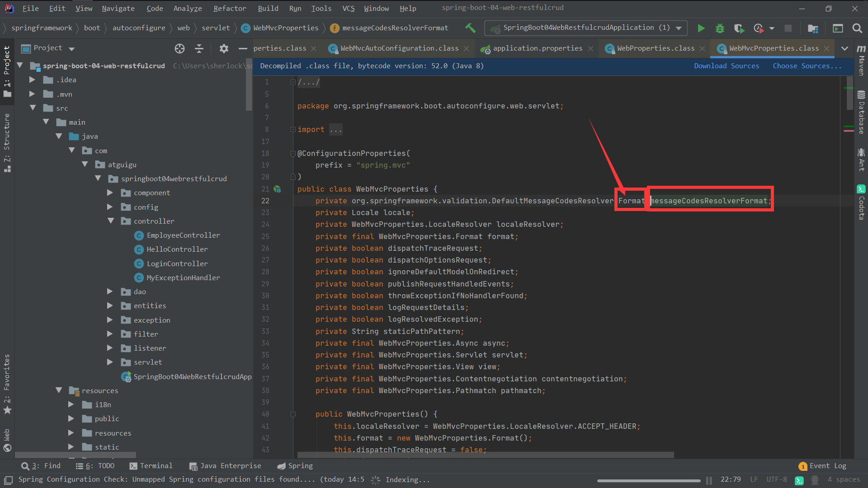Click the editor horizontal scrollbar
This screenshot has height=488, width=868.
tap(486, 455)
